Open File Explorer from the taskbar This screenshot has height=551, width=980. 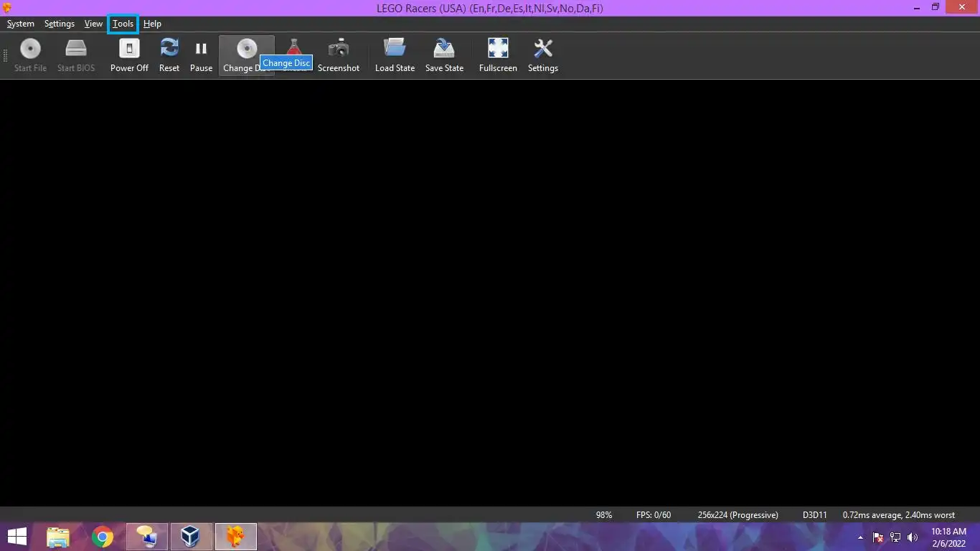[58, 537]
